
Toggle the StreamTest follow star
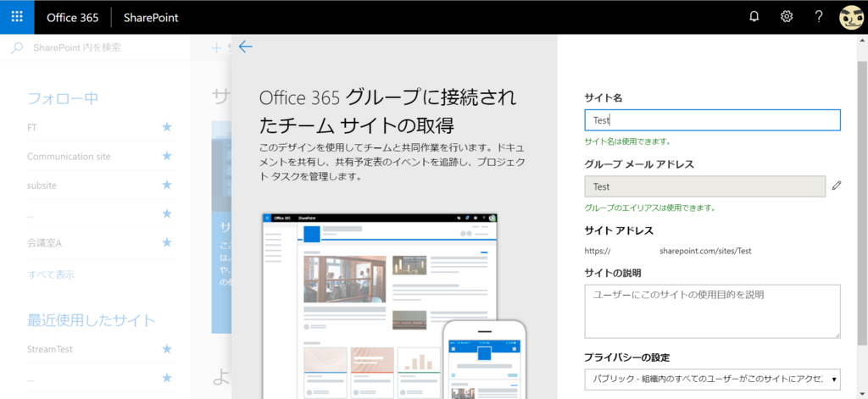pos(167,349)
